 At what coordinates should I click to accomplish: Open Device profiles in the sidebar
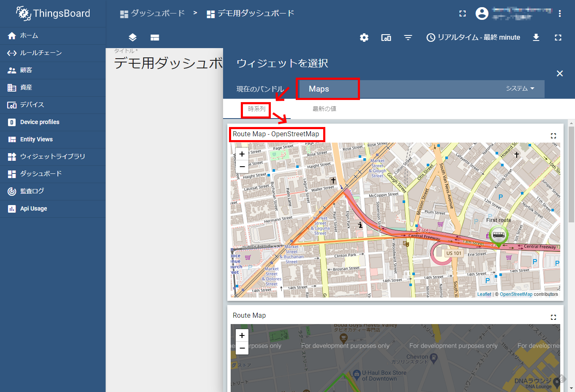coord(53,122)
